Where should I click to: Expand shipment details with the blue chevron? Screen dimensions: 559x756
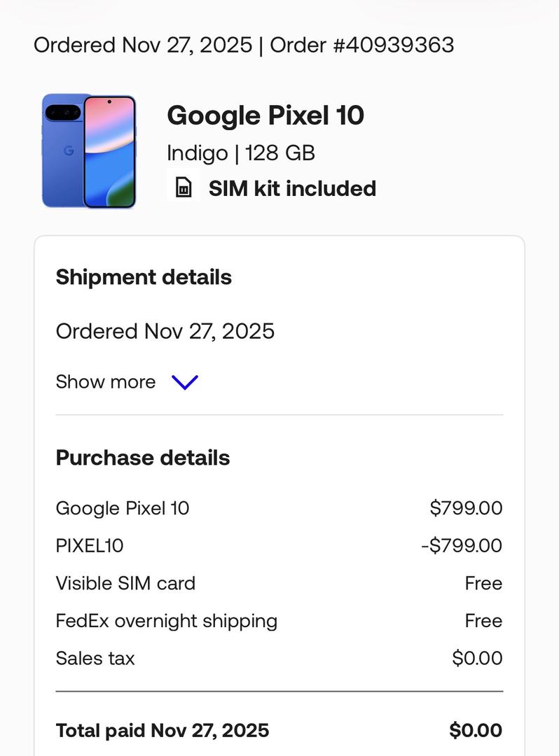(x=185, y=382)
